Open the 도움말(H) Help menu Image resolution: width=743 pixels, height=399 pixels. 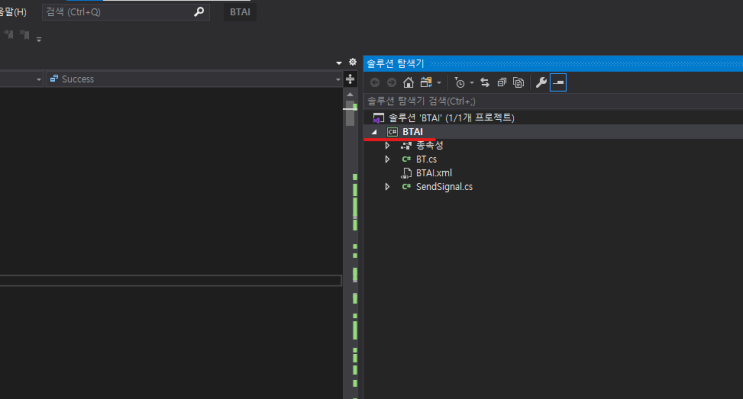click(13, 12)
